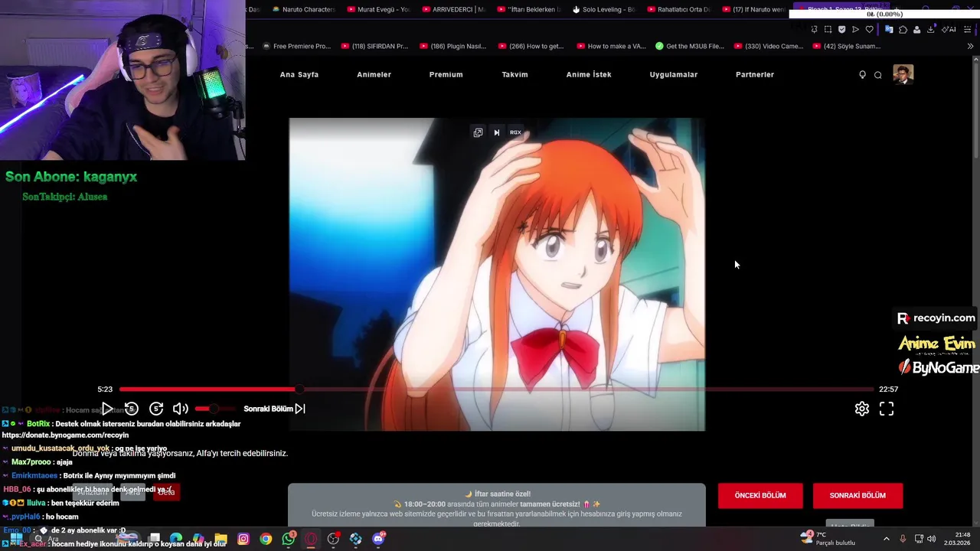Open Ana Sayfa menu item
Viewport: 980px width, 551px height.
click(299, 74)
